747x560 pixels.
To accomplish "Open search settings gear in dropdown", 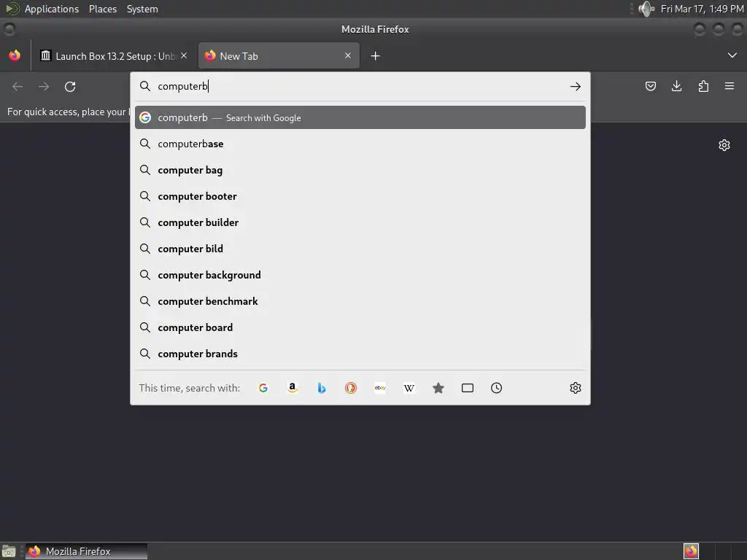I will tap(576, 388).
